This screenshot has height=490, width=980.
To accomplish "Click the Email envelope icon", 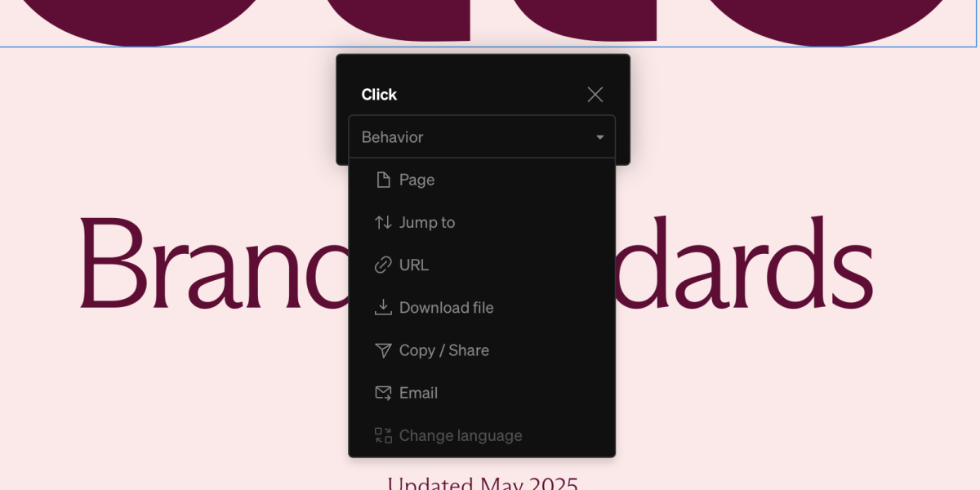I will [382, 392].
